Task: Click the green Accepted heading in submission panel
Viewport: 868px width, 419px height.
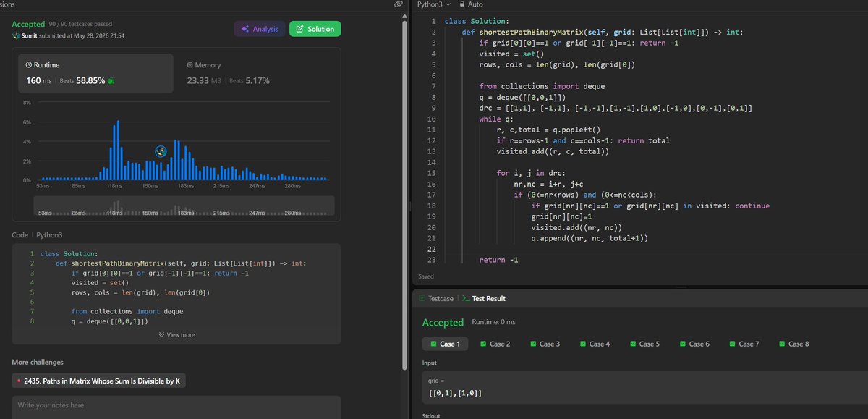Action: [x=29, y=25]
